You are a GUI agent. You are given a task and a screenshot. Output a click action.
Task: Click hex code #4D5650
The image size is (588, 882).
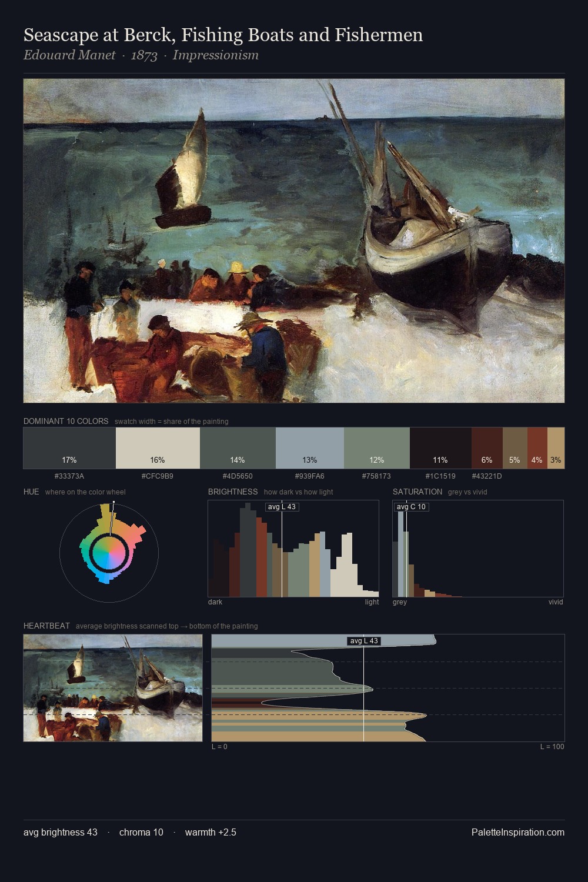click(x=238, y=476)
